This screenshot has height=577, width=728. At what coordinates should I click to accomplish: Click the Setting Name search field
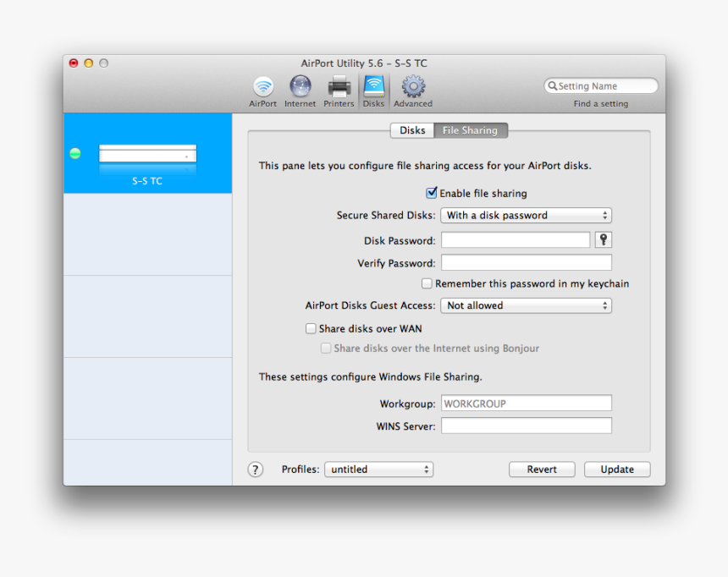tap(601, 86)
